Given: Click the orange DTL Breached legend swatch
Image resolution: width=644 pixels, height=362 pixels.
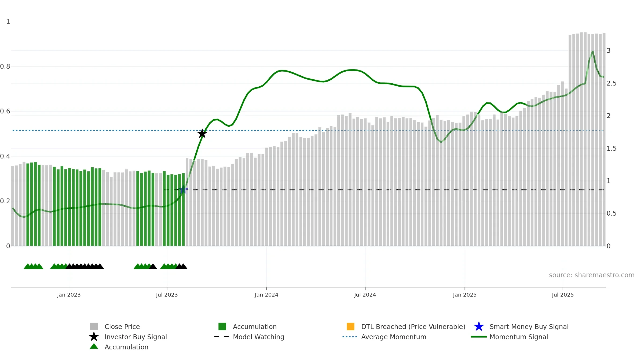Looking at the screenshot, I should click(x=350, y=327).
